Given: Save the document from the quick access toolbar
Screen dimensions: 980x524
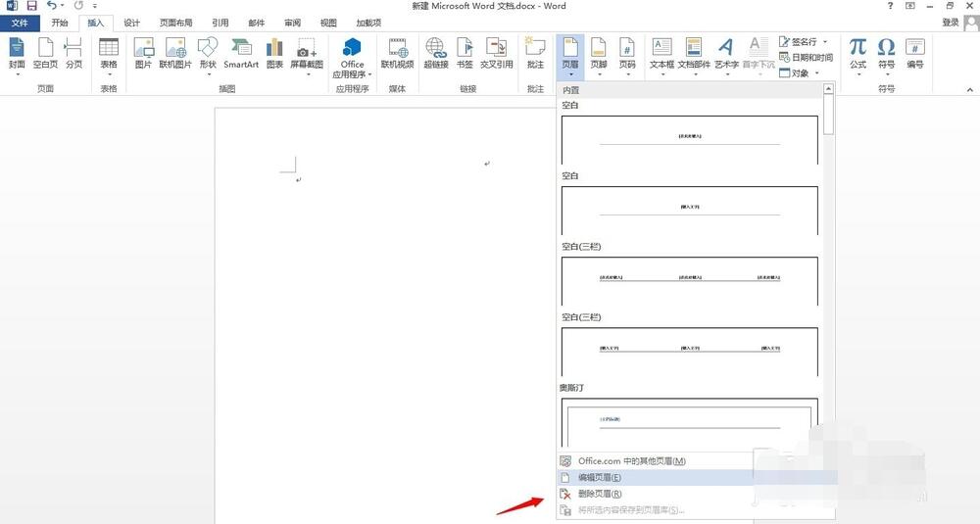Looking at the screenshot, I should [32, 6].
